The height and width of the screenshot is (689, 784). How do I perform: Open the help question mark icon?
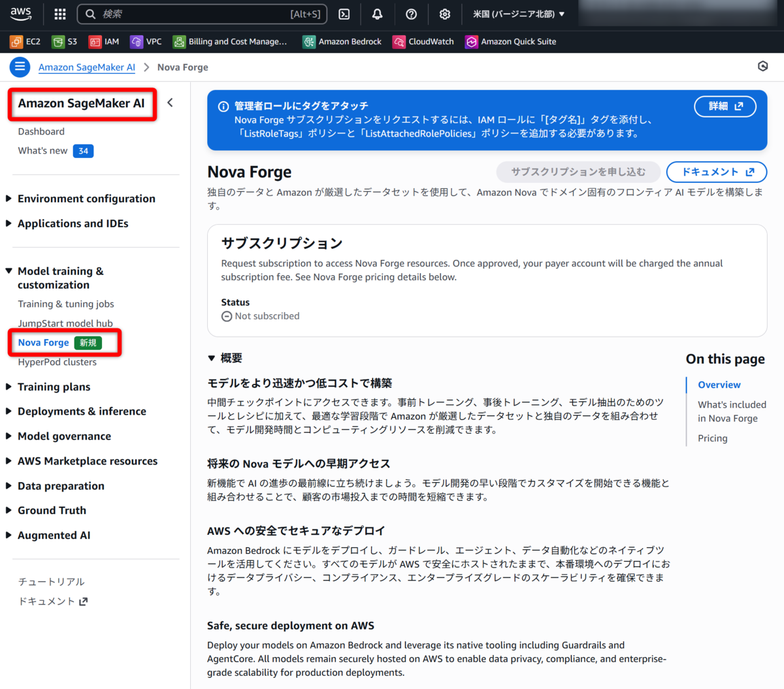click(x=412, y=14)
